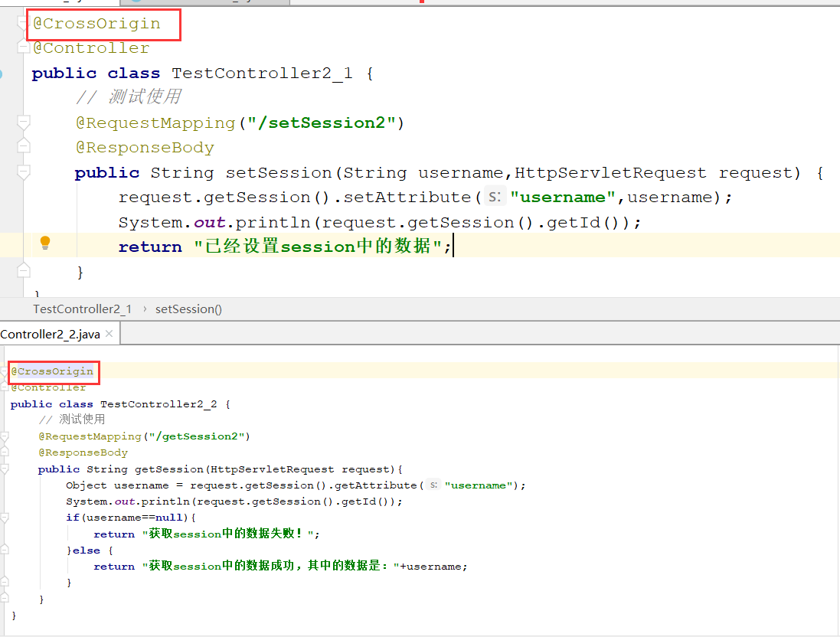Viewport: 840px width, 637px height.
Task: Click the "已经设置session中的数据" return string
Action: click(318, 247)
